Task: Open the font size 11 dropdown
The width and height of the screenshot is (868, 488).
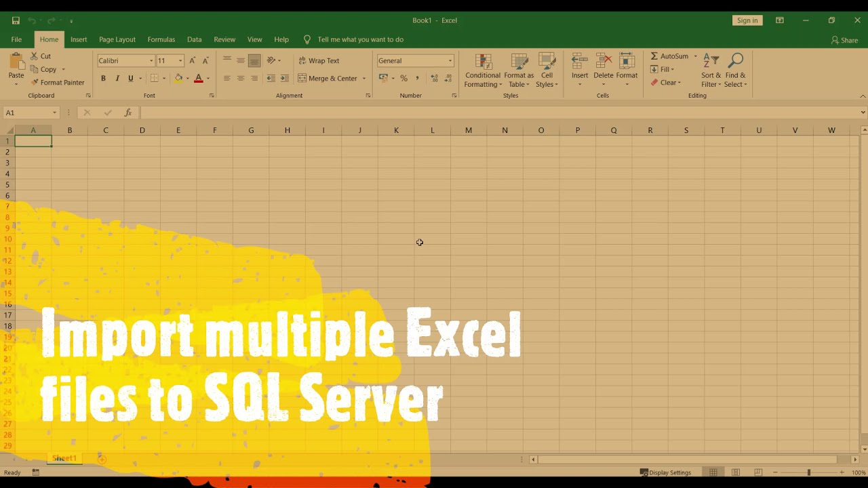Action: (x=180, y=61)
